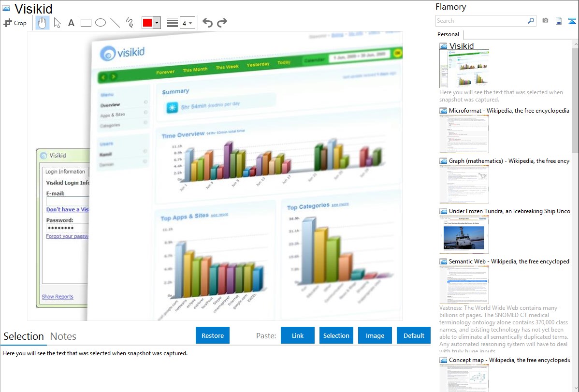Click the search magnifier icon
This screenshot has width=579, height=392.
click(531, 21)
